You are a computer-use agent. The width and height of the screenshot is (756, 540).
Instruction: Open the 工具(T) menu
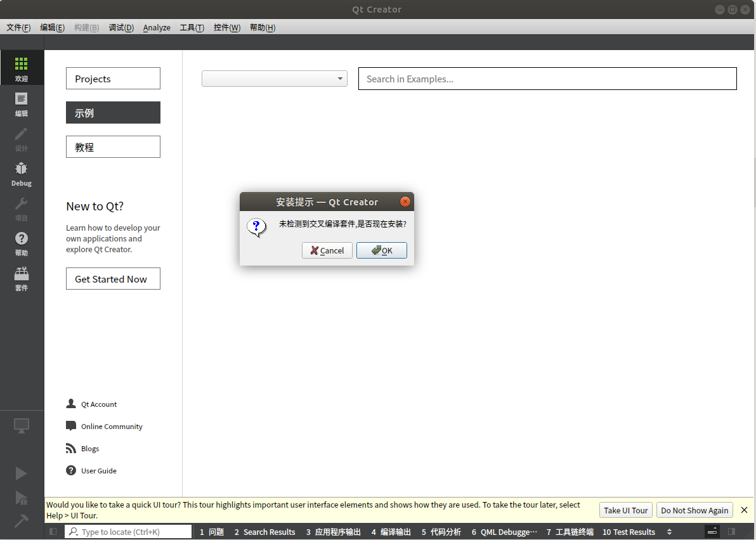[x=192, y=28]
